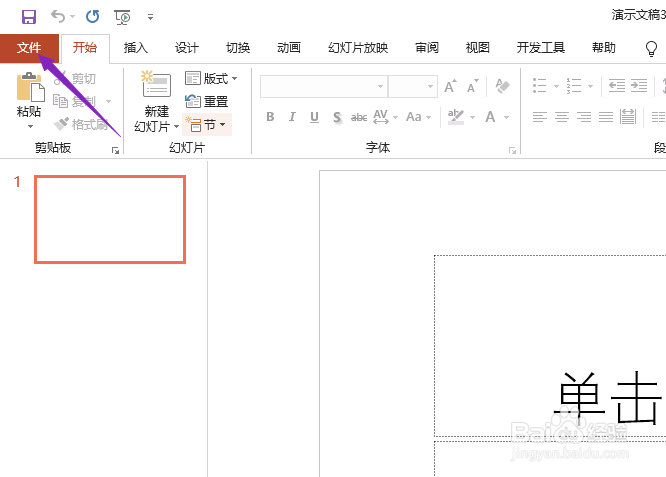Click the distributed alignment icon
Image resolution: width=666 pixels, height=477 pixels.
(x=628, y=117)
